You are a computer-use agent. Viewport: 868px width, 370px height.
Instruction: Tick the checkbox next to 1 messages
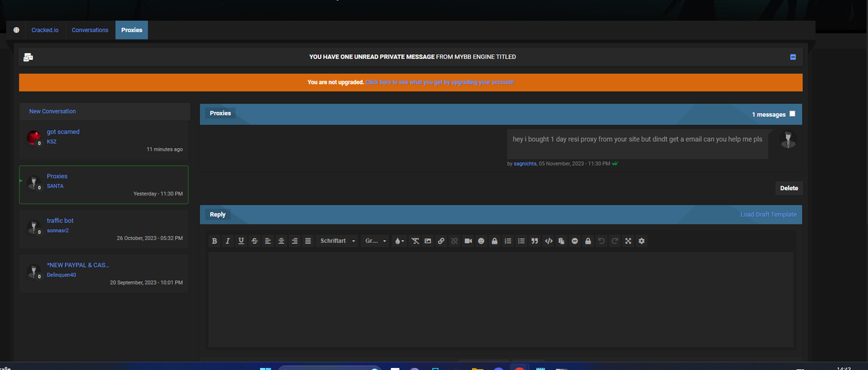[792, 114]
